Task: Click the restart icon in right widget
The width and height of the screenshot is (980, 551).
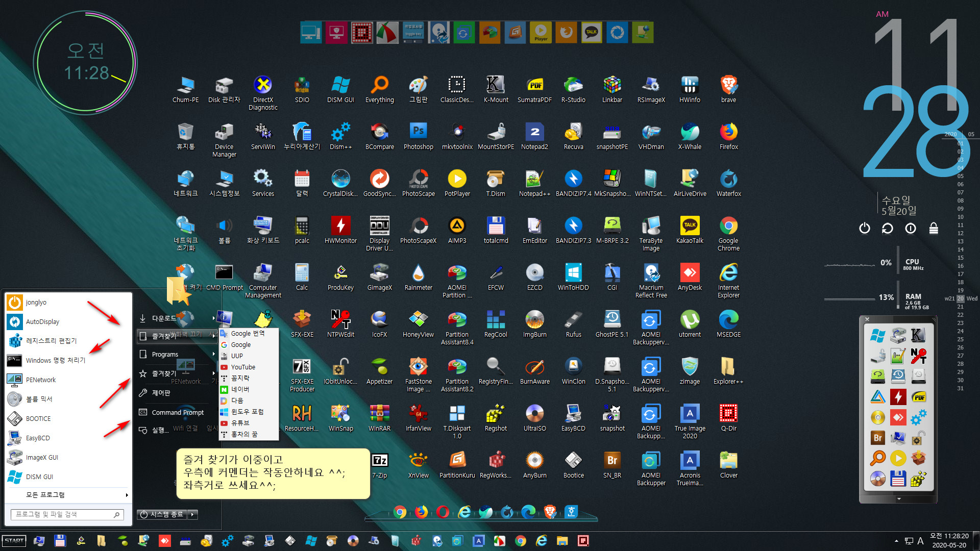Action: 887,228
